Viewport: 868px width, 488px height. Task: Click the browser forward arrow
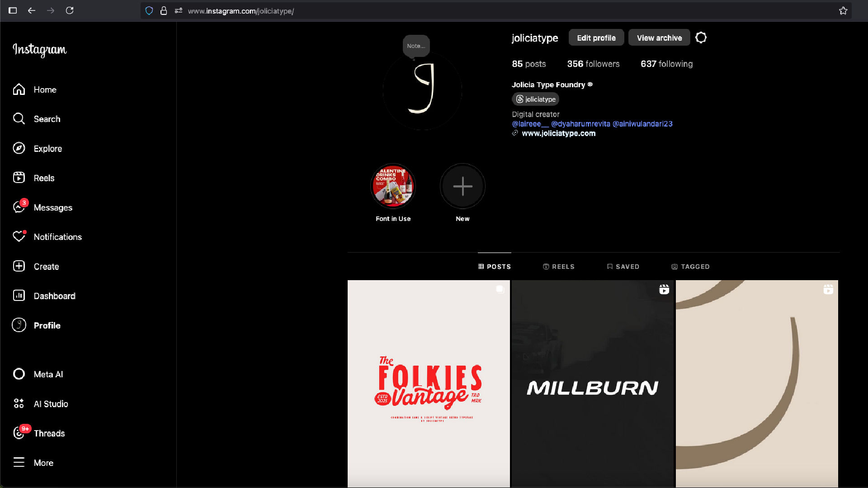(x=51, y=10)
